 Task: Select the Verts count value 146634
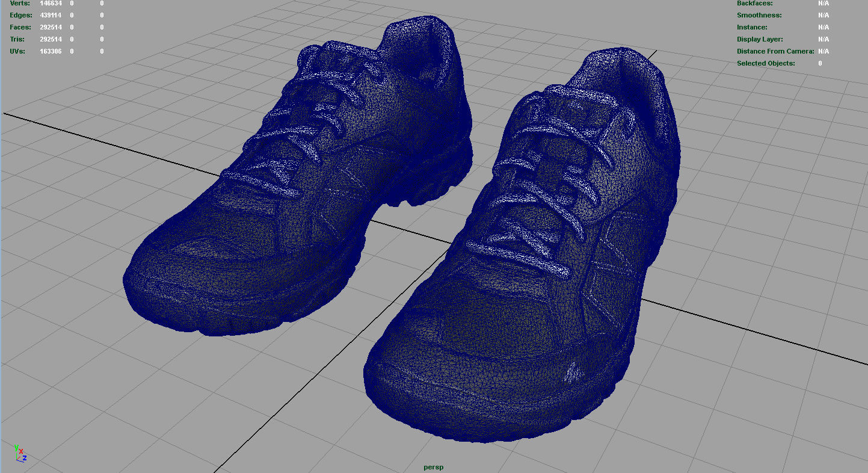click(x=51, y=3)
